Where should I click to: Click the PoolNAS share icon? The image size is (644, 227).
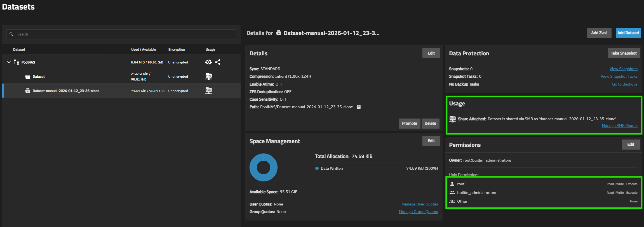pyautogui.click(x=218, y=62)
